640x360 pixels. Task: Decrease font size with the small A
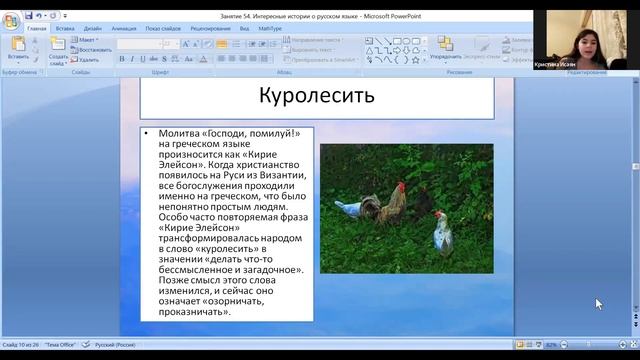click(x=196, y=44)
